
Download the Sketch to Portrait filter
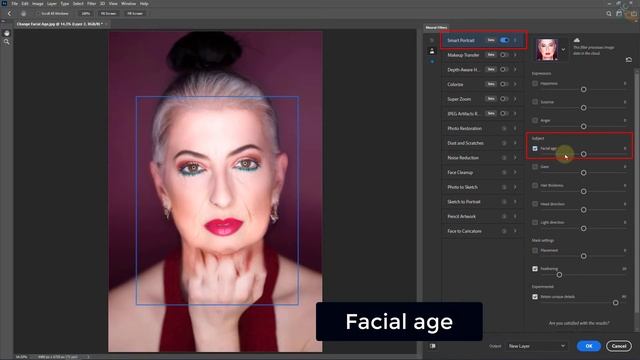[504, 202]
